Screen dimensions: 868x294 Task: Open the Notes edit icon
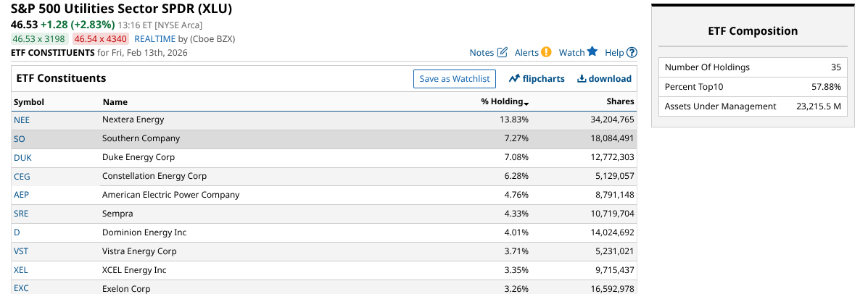[503, 52]
